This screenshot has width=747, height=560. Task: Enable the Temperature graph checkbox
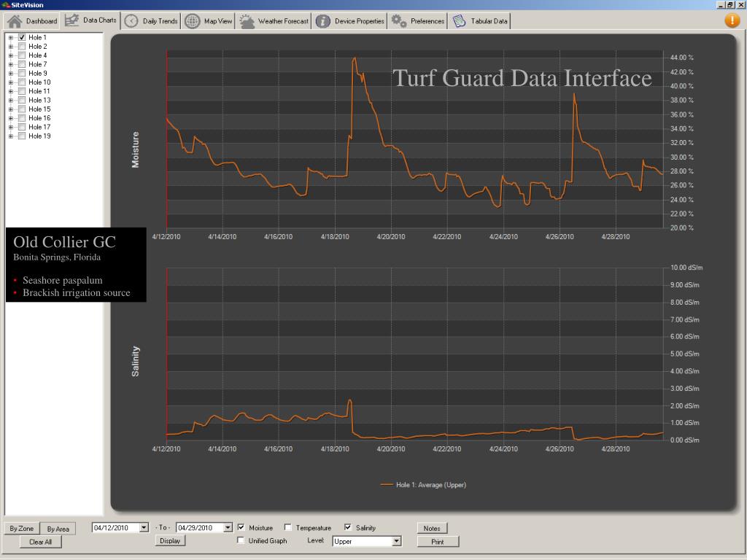point(287,527)
